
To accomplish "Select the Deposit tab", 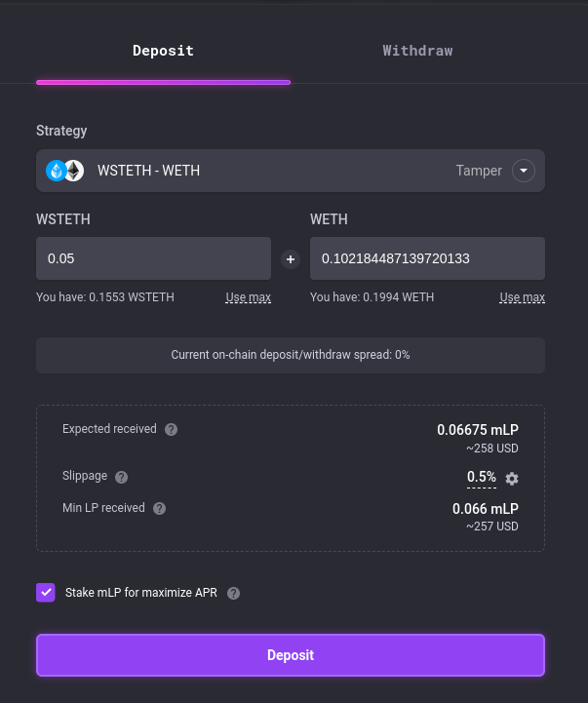I will (x=163, y=51).
